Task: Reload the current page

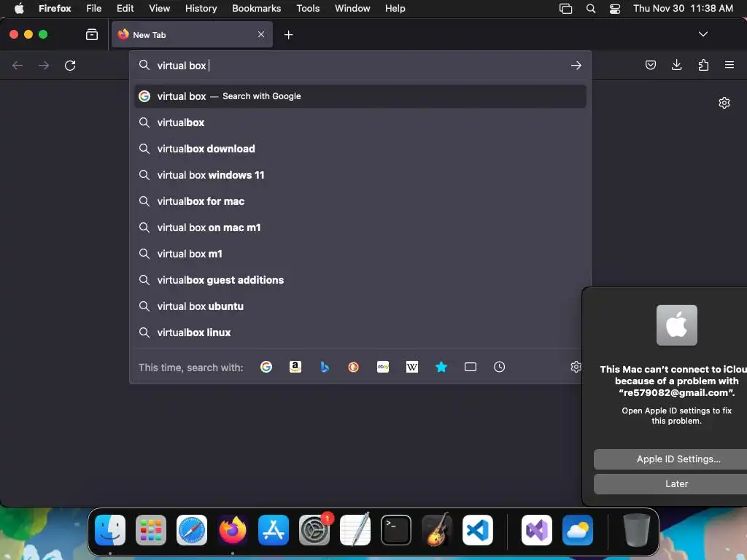Action: pyautogui.click(x=70, y=65)
